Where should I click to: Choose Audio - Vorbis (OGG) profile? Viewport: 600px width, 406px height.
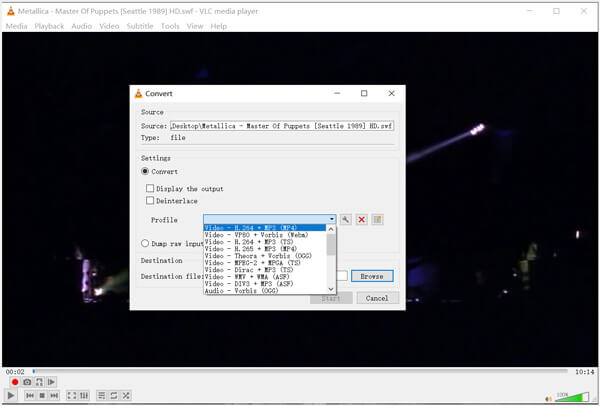point(265,290)
